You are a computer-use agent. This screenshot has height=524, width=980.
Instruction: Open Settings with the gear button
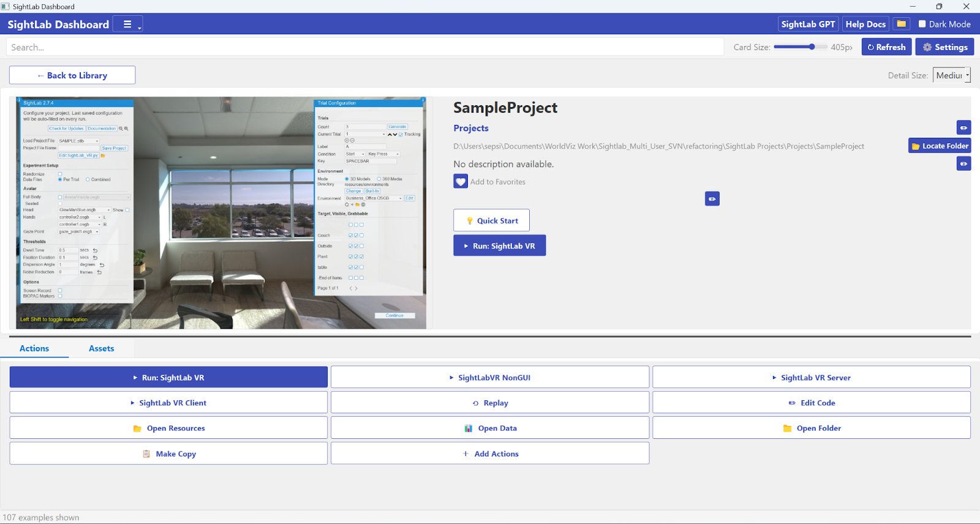pyautogui.click(x=944, y=47)
